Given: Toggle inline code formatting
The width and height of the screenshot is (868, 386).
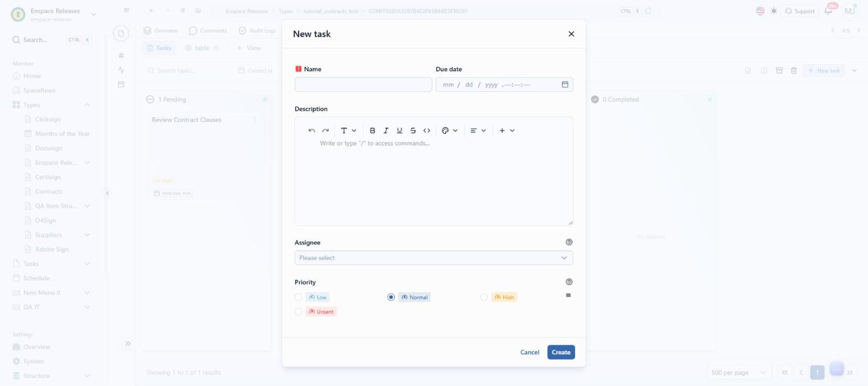Looking at the screenshot, I should 427,131.
